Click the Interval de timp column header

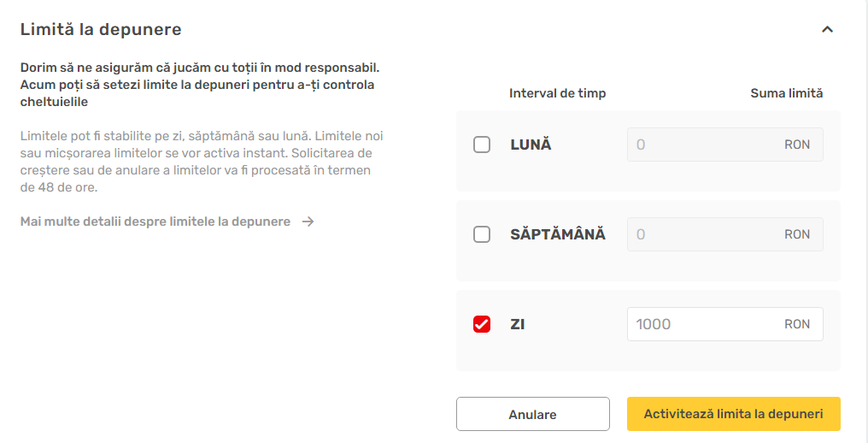coord(557,94)
